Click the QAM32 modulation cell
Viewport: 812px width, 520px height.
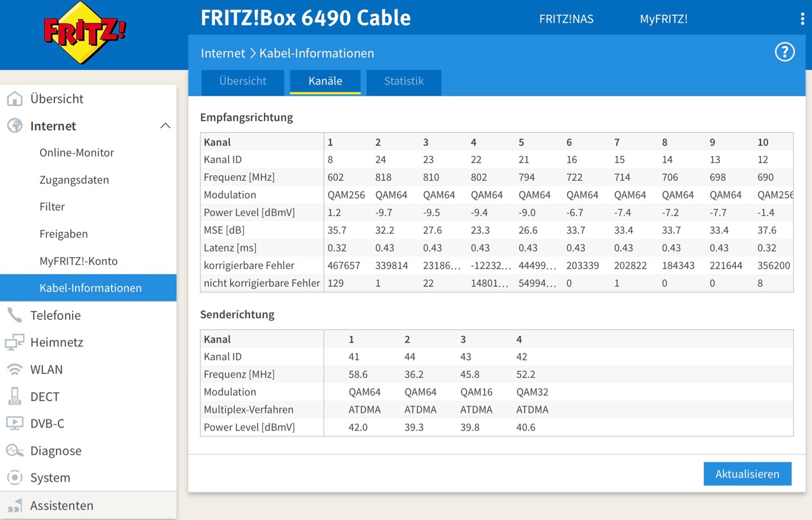point(532,392)
